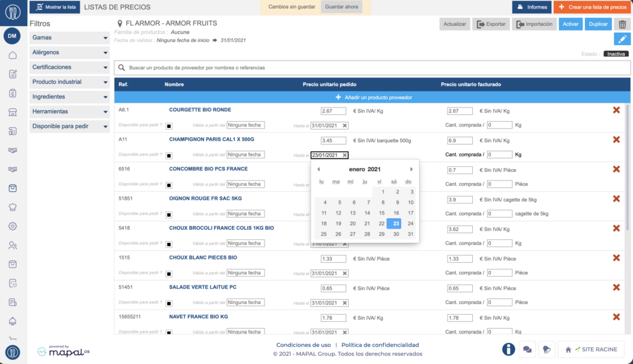Click the Activar button

coord(571,24)
